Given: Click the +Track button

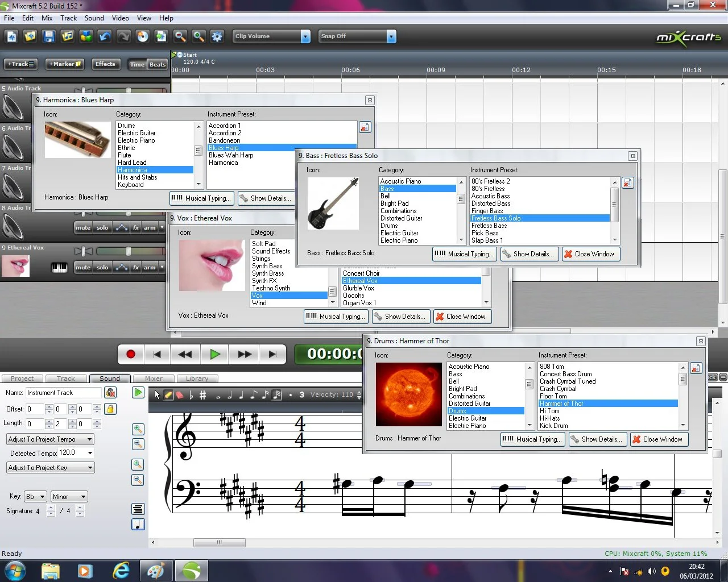Looking at the screenshot, I should [21, 64].
